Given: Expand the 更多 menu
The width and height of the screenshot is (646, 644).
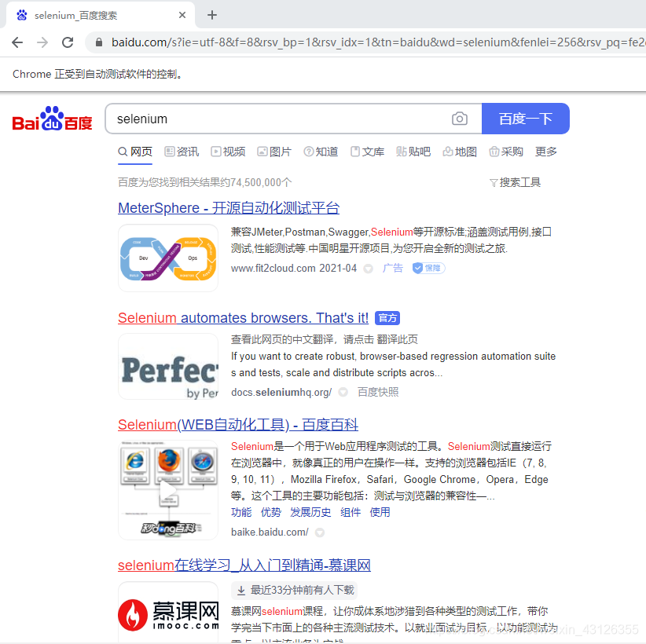Looking at the screenshot, I should point(546,152).
